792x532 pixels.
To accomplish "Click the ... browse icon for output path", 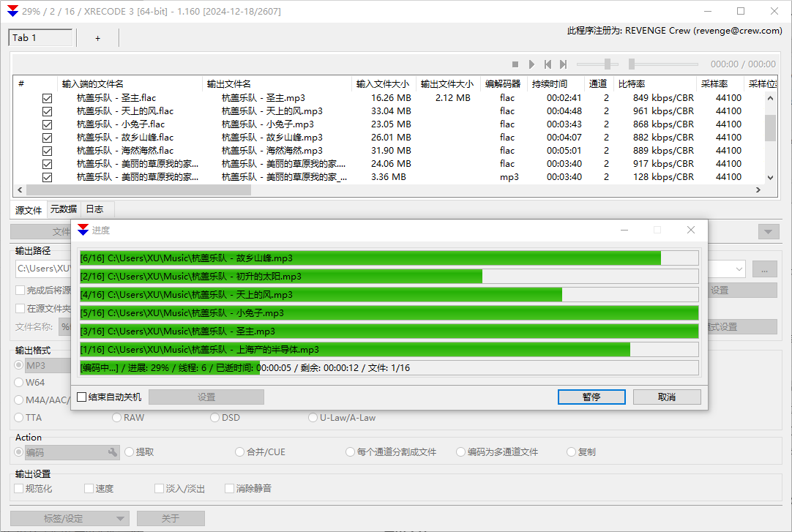I will coord(764,269).
